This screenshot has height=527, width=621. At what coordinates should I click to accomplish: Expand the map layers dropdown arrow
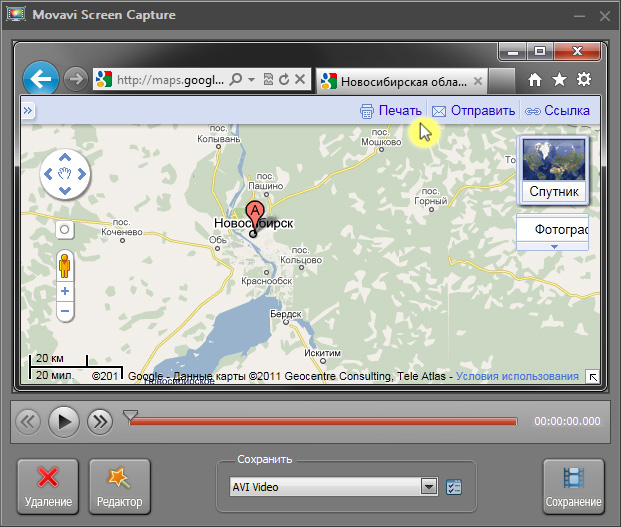[x=554, y=246]
